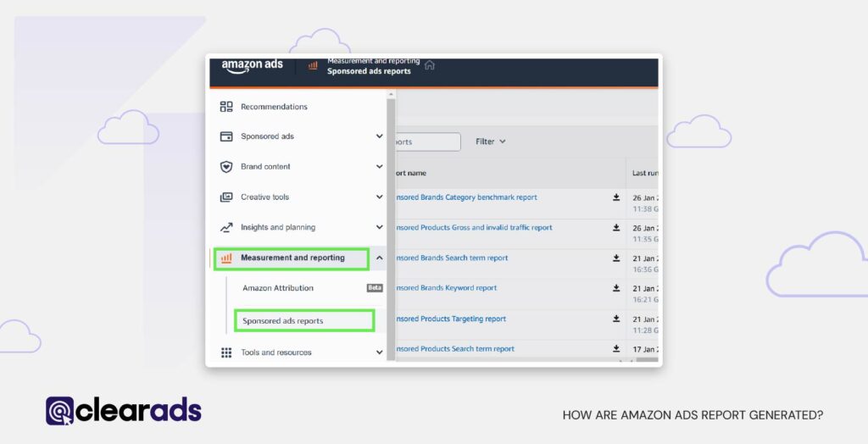Download the Gross and invalid traffic report
The image size is (868, 444).
616,228
